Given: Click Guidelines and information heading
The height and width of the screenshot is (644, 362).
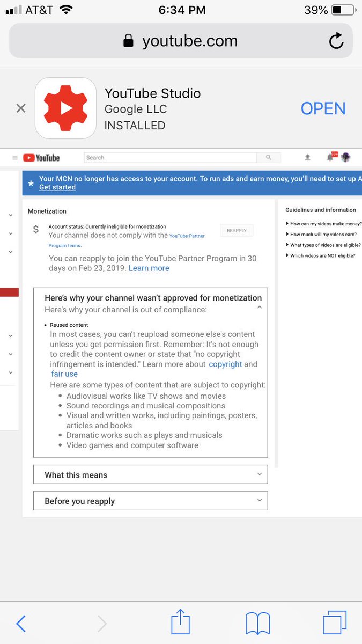Looking at the screenshot, I should [x=321, y=210].
